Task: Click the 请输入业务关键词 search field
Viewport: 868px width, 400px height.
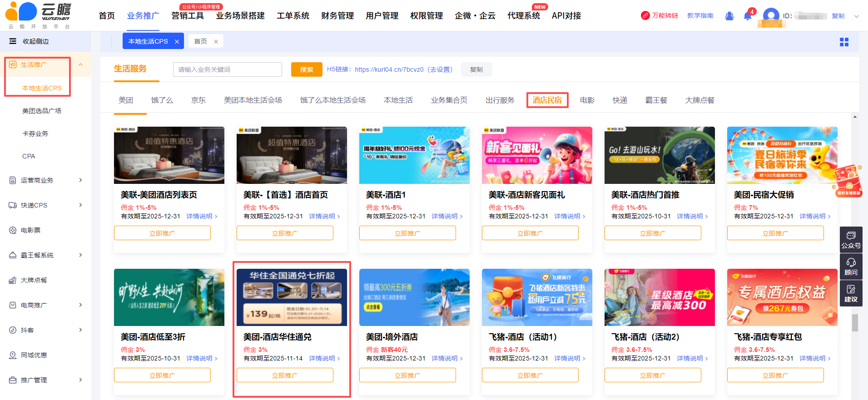Action: point(227,69)
